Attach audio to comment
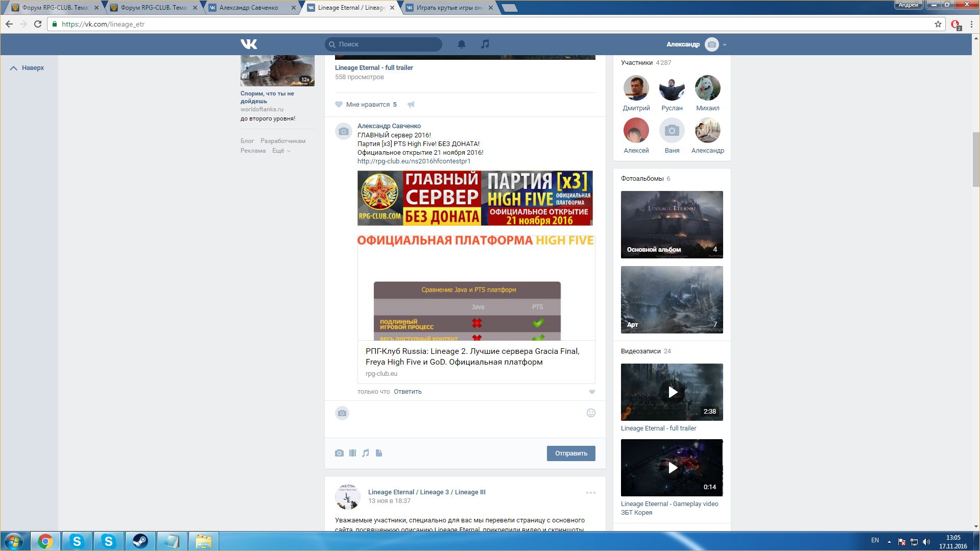Screen dimensions: 980x551 click(x=366, y=453)
